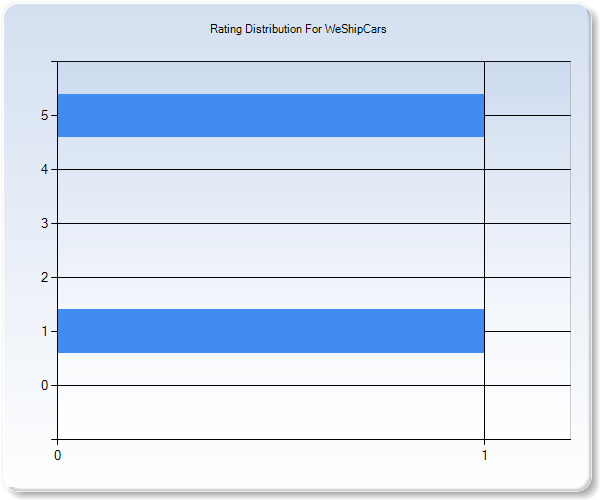The height and width of the screenshot is (500, 600).
Task: Click the y-axis label '5'
Action: click(x=44, y=115)
